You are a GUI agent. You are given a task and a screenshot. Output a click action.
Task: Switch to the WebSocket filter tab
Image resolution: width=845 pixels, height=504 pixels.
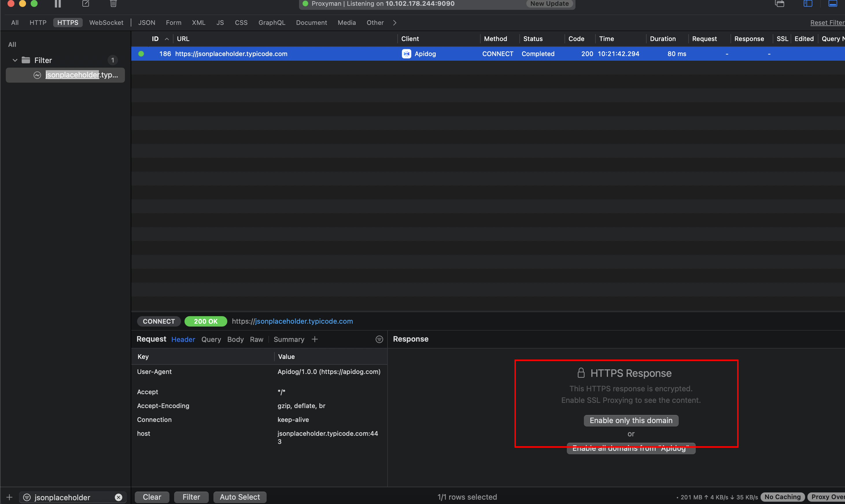point(106,23)
